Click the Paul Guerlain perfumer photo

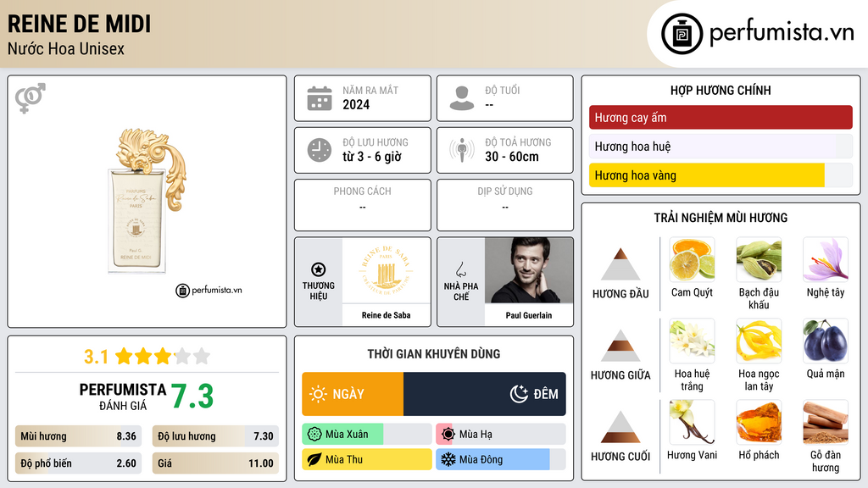point(529,270)
